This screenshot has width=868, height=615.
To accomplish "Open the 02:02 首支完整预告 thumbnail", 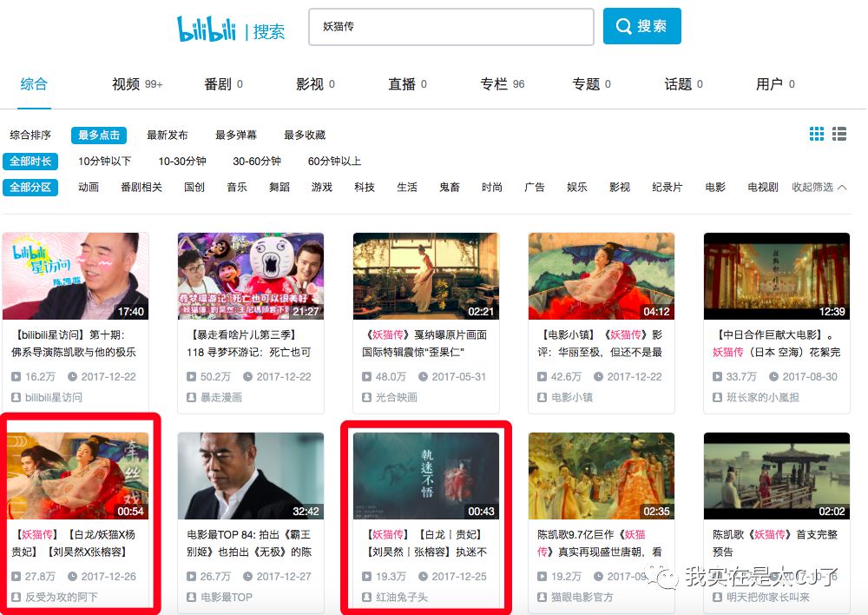I will pos(777,476).
